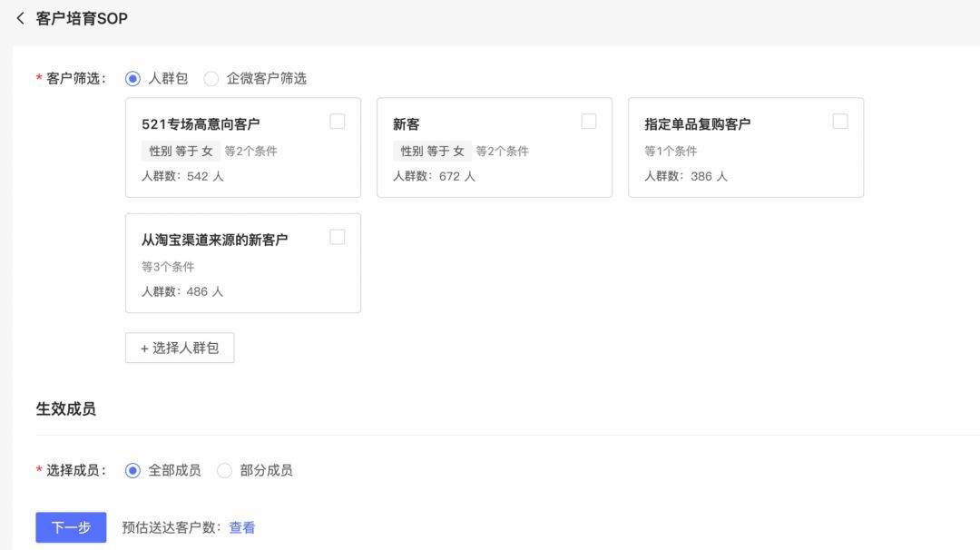Switch to the 部分成员 radio option
Screen dimensions: 980x550
pos(225,470)
